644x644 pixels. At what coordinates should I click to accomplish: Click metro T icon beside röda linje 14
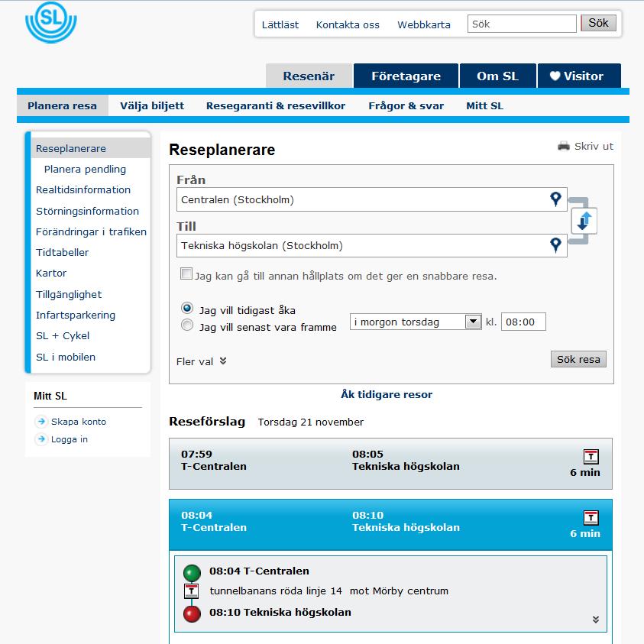192,591
